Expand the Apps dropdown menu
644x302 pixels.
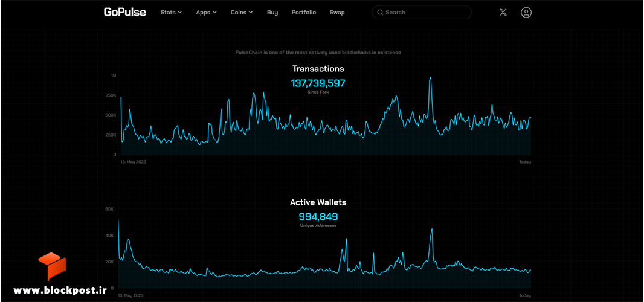[206, 12]
